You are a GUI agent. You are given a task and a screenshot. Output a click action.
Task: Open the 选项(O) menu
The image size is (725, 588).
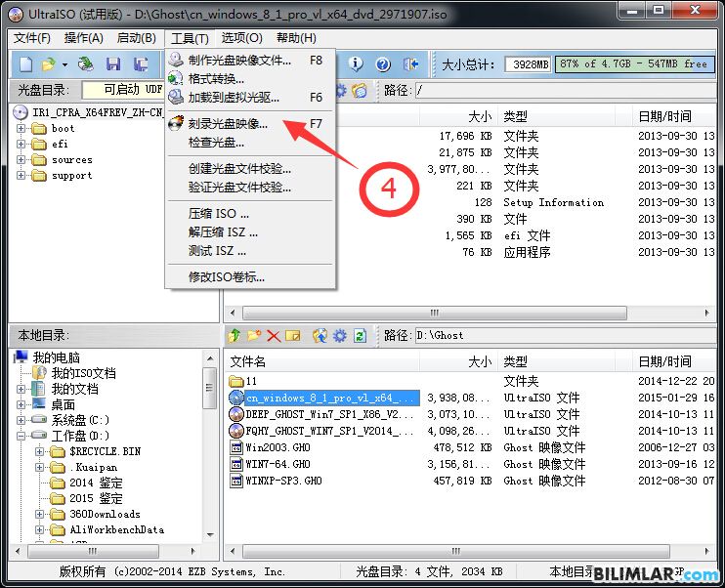(x=241, y=38)
